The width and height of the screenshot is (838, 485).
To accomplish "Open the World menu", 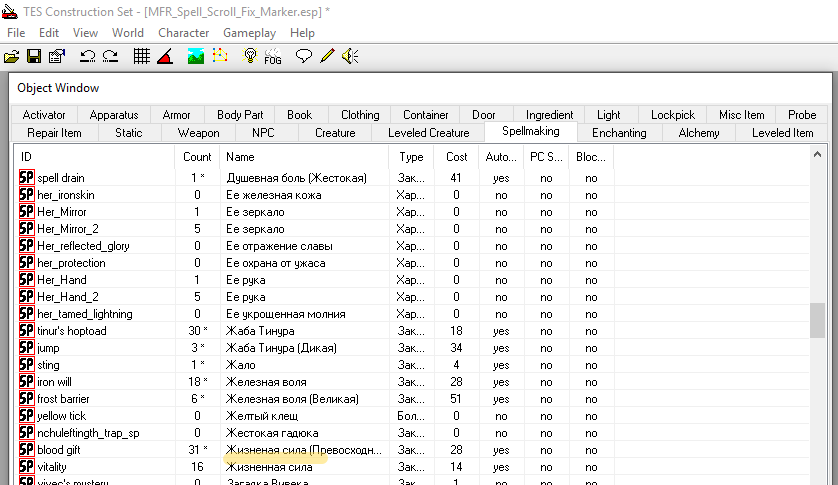I will [128, 33].
